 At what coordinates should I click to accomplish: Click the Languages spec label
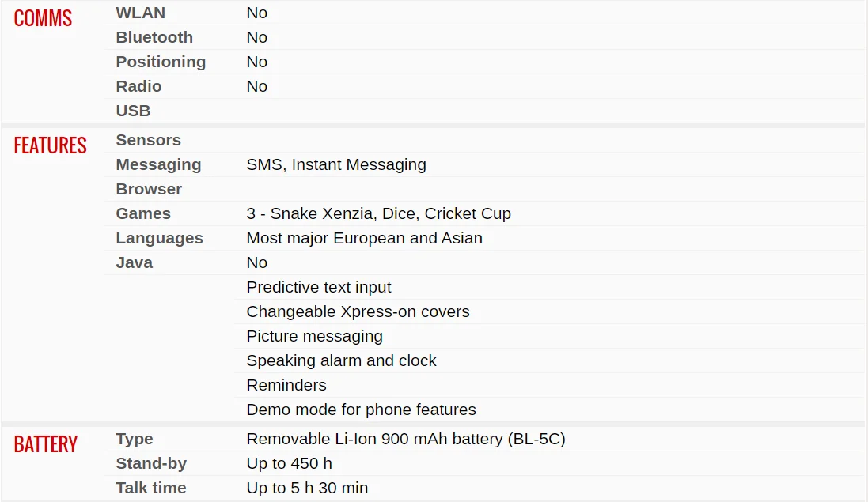coord(159,238)
